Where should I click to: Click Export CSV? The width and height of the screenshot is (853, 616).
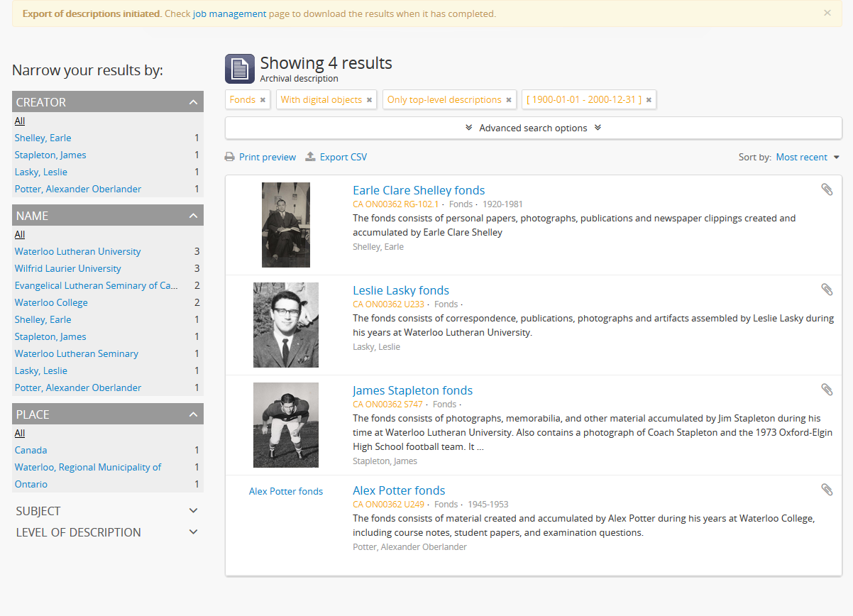pos(336,157)
